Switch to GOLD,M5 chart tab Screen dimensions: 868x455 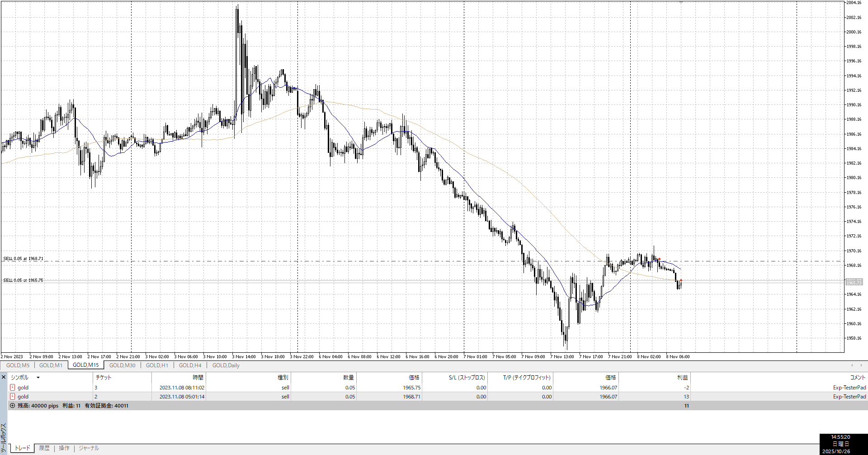(18, 365)
